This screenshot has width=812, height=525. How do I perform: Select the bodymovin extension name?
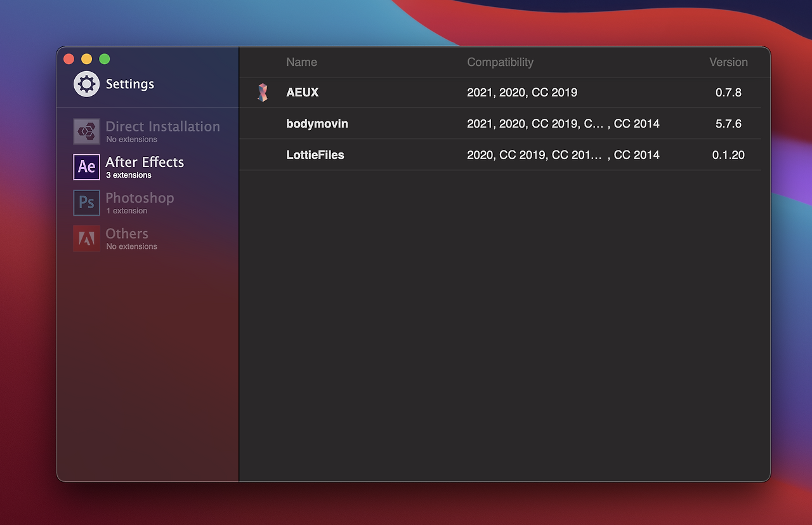point(317,123)
